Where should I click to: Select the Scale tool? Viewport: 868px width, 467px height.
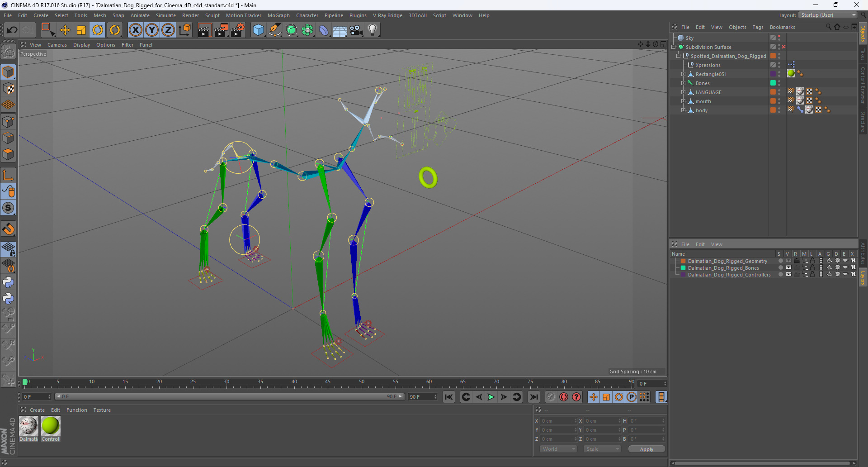81,30
